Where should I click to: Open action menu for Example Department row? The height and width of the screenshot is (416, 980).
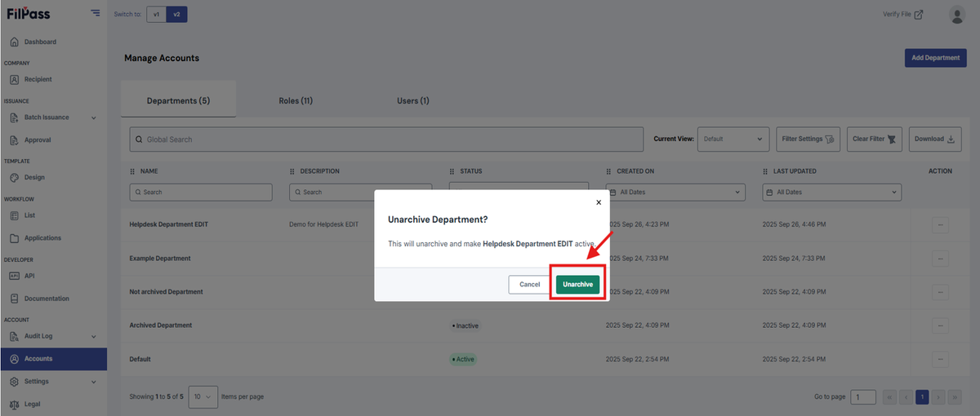click(940, 258)
